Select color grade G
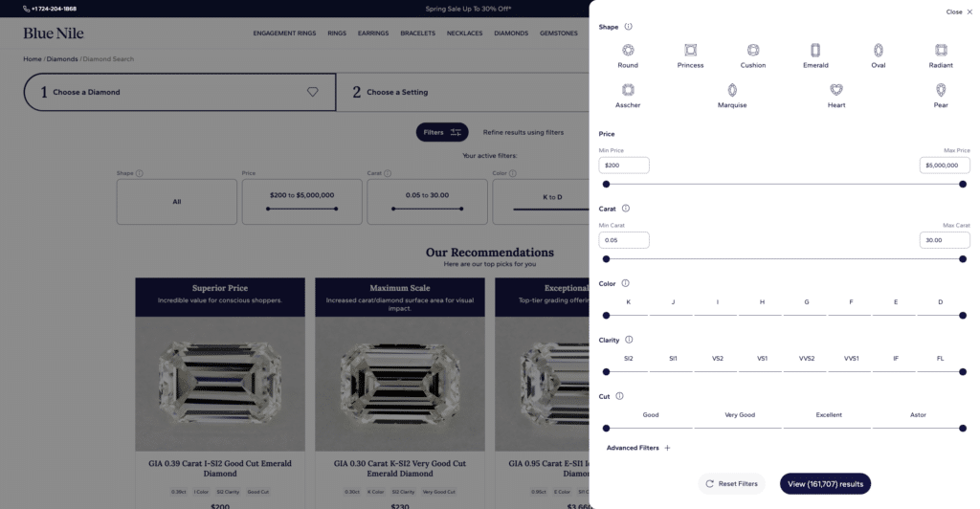The image size is (980, 509). coord(806,301)
